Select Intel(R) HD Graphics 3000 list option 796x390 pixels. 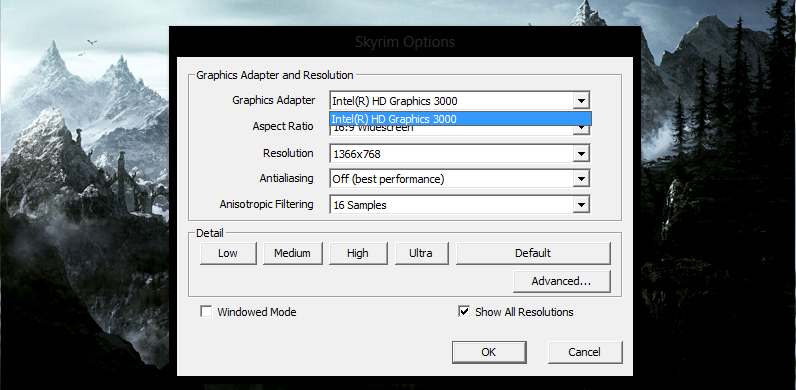pos(460,119)
